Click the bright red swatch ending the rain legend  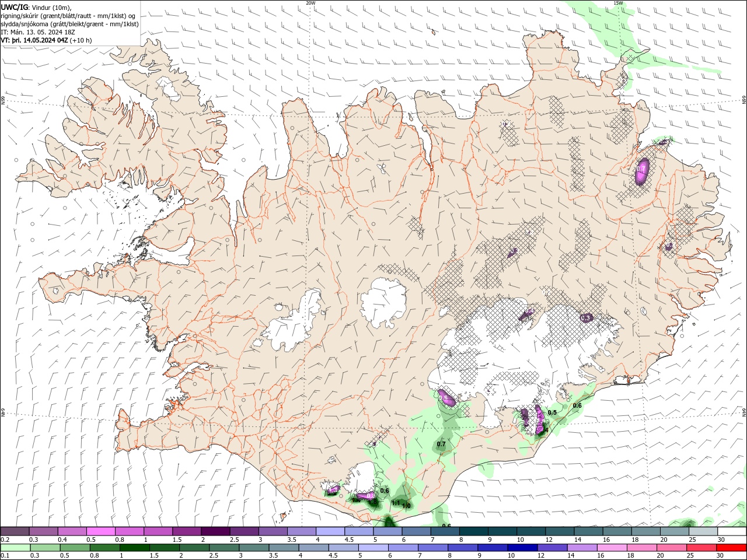click(731, 548)
